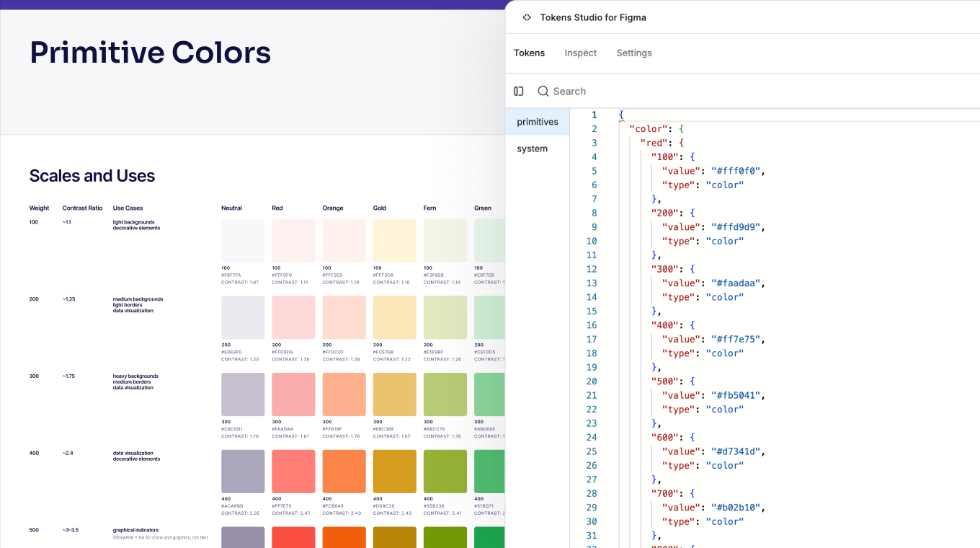Select the Tokens tab
The image size is (980, 548).
pos(529,53)
